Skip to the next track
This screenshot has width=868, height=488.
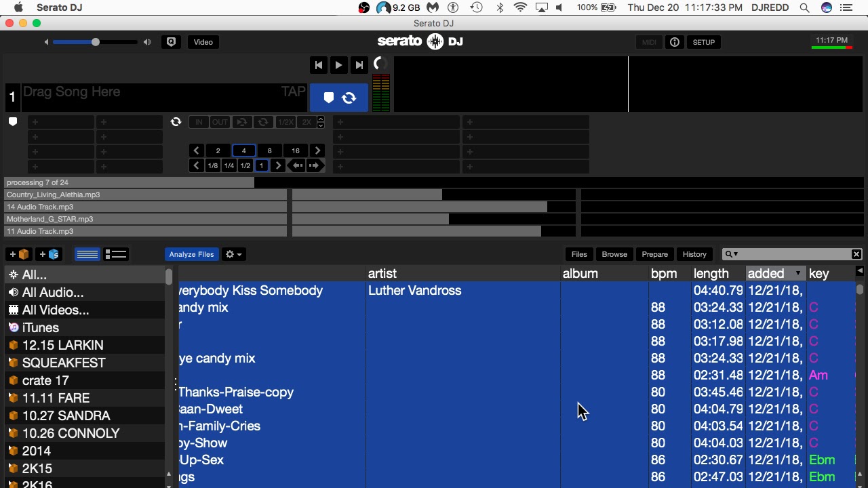pos(359,65)
